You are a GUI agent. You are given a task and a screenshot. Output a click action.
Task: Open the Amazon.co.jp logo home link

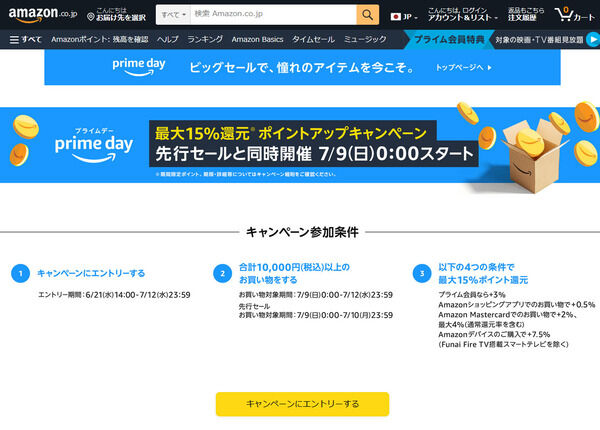coord(42,14)
